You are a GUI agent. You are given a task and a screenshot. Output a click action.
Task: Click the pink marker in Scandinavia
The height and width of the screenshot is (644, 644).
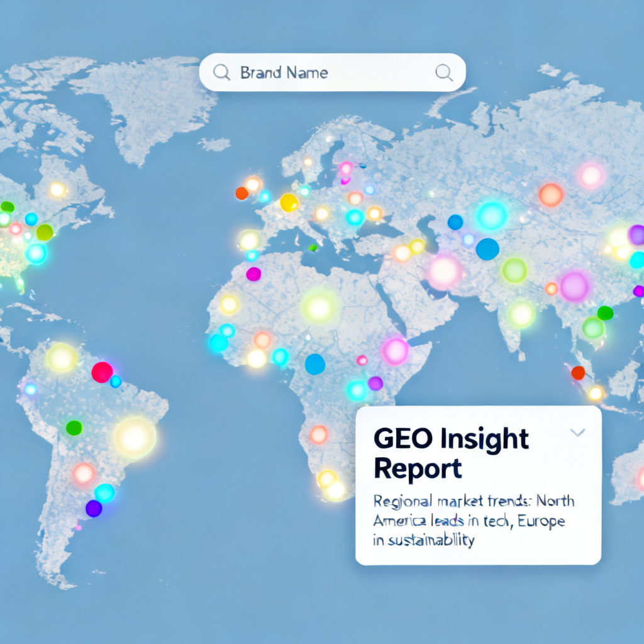345,168
